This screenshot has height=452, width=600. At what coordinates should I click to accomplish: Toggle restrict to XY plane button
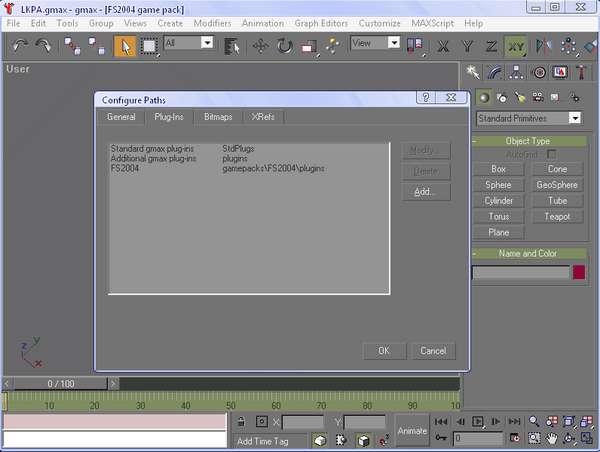pyautogui.click(x=515, y=45)
